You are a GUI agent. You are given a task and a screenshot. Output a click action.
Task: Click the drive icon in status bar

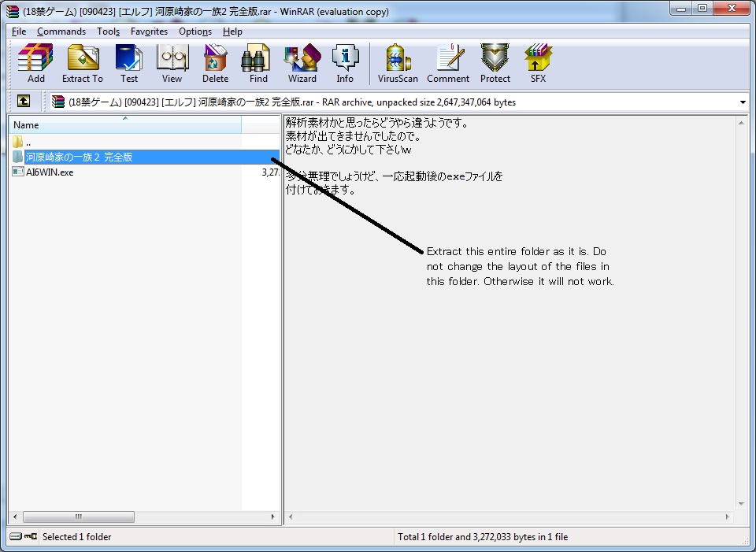click(x=16, y=536)
